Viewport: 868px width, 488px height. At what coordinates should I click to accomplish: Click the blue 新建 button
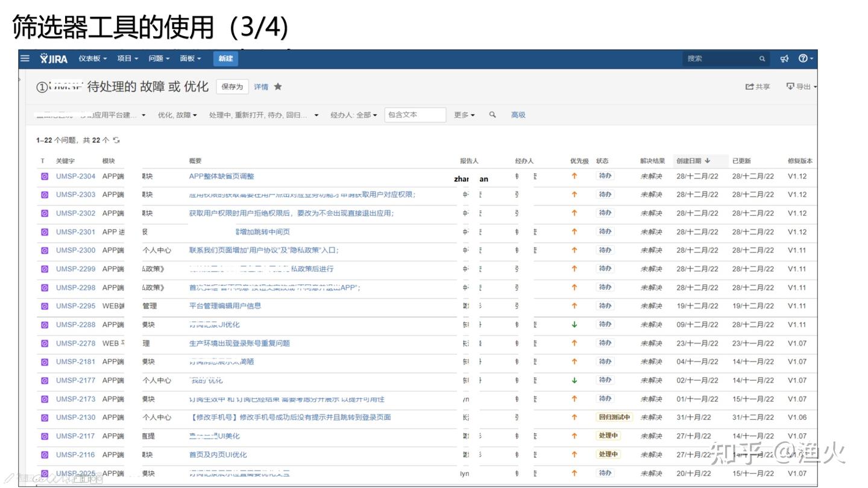225,58
